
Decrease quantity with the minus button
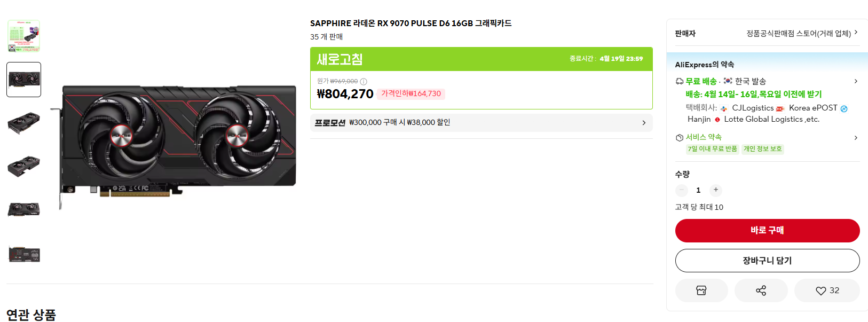point(682,190)
